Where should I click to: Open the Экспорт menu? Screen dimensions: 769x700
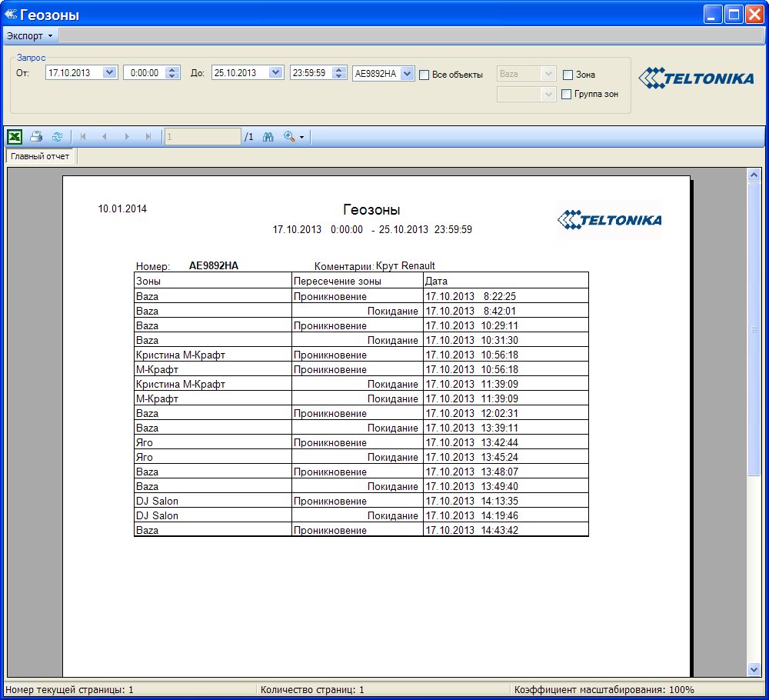[x=29, y=35]
